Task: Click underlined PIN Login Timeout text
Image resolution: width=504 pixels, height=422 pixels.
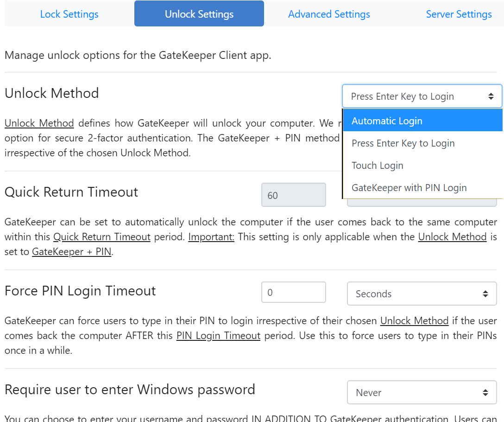Action: 218,336
